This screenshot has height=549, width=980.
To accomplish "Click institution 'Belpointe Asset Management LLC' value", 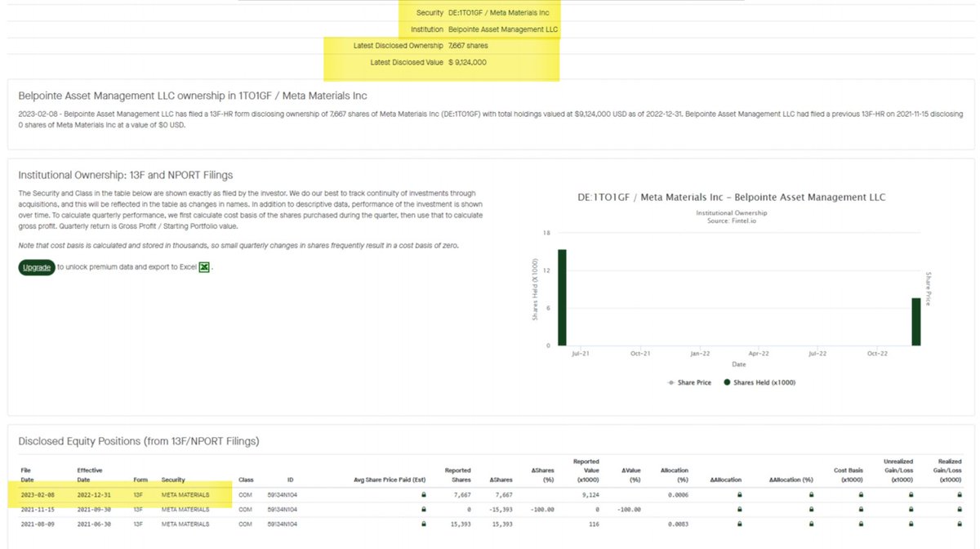I will point(505,29).
